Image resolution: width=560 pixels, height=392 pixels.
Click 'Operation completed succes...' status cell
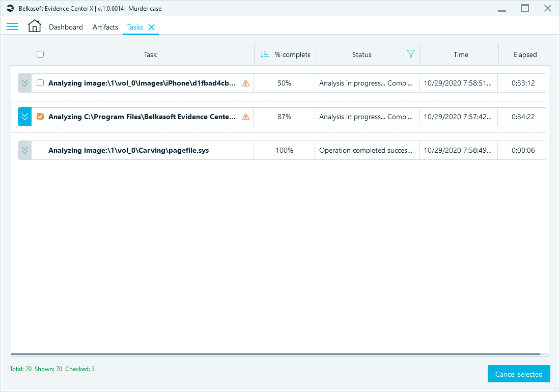click(366, 150)
